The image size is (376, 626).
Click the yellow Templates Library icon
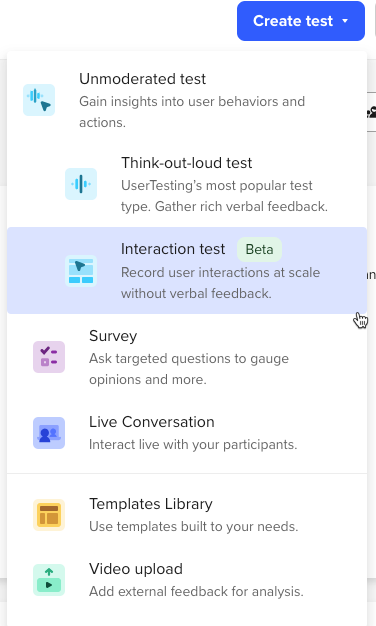49,515
